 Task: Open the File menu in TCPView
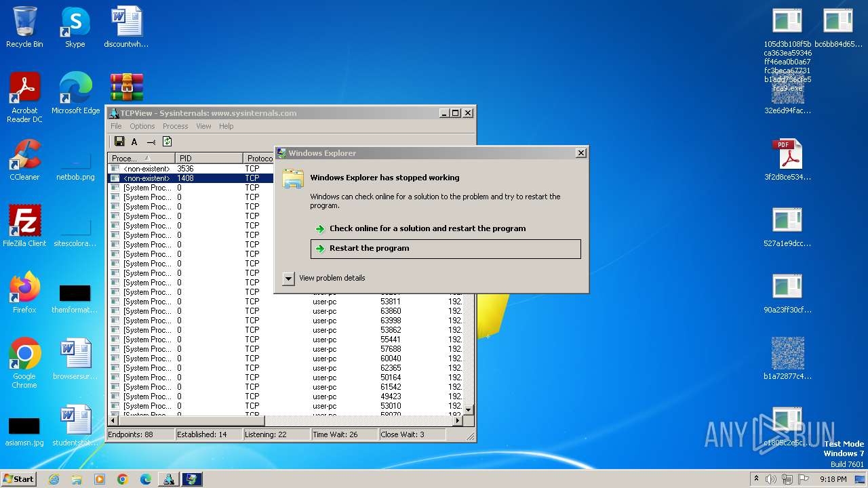point(116,126)
